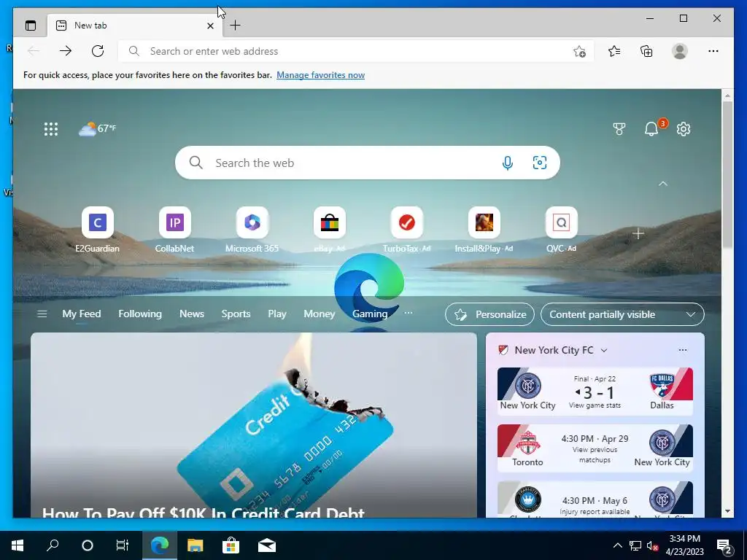Open a new browser tab

235,26
